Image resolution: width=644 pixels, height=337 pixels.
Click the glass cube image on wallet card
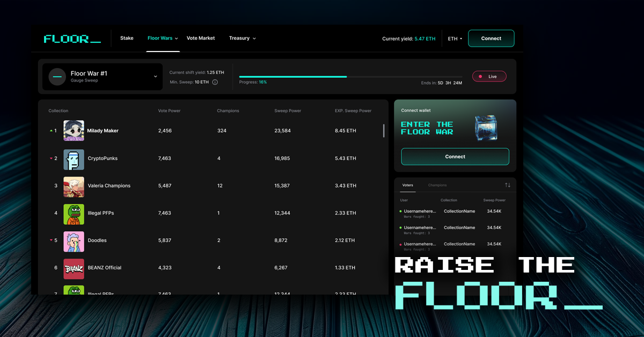coord(486,128)
